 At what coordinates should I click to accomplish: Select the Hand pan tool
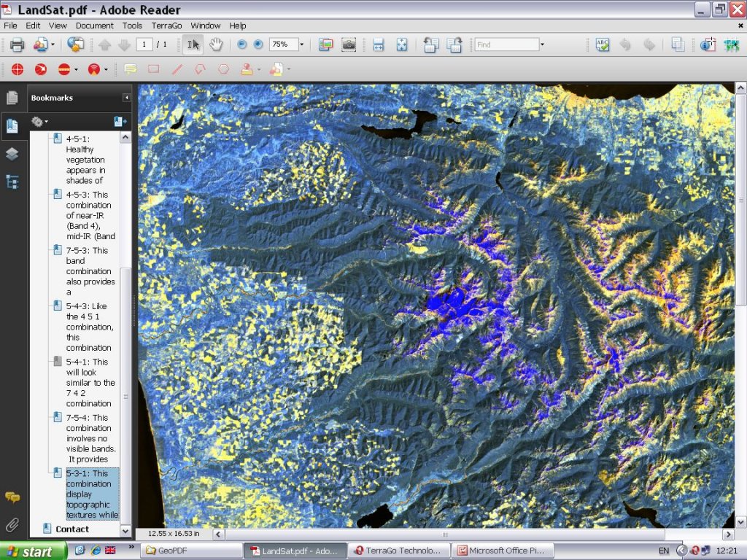pos(216,44)
